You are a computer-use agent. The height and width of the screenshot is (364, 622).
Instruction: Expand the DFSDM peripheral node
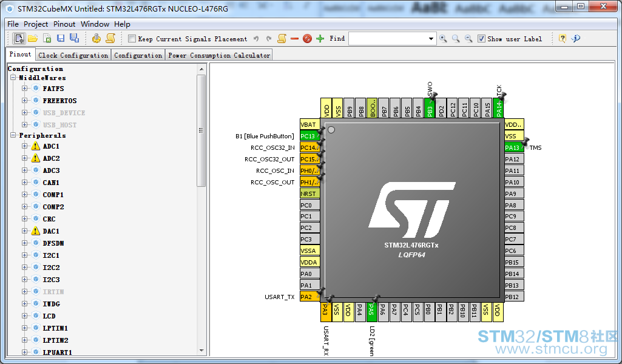coord(25,243)
